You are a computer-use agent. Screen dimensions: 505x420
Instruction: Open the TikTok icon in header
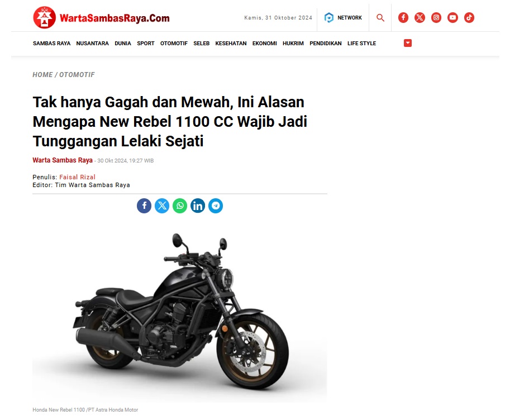[x=469, y=17]
